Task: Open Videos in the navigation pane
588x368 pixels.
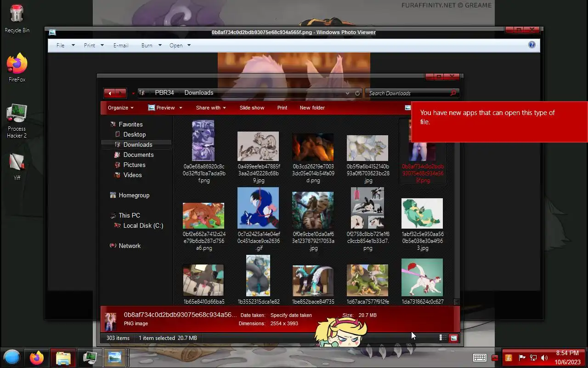Action: [132, 175]
